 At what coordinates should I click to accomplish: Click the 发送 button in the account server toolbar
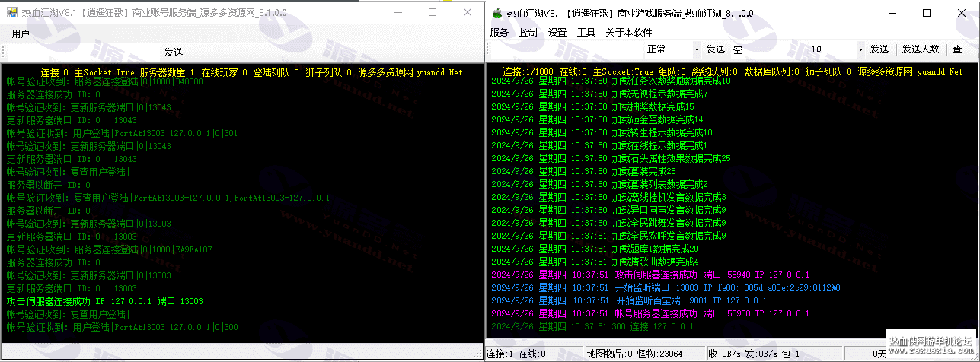coord(174,52)
